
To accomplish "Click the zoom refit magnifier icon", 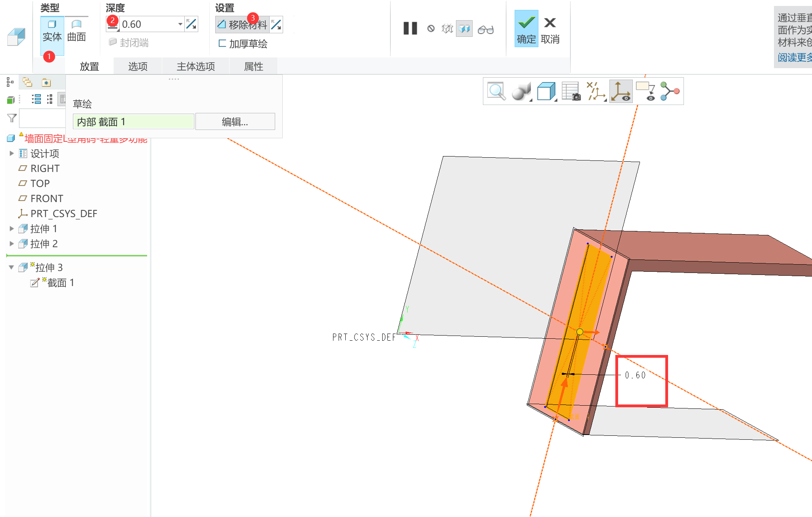I will point(496,92).
